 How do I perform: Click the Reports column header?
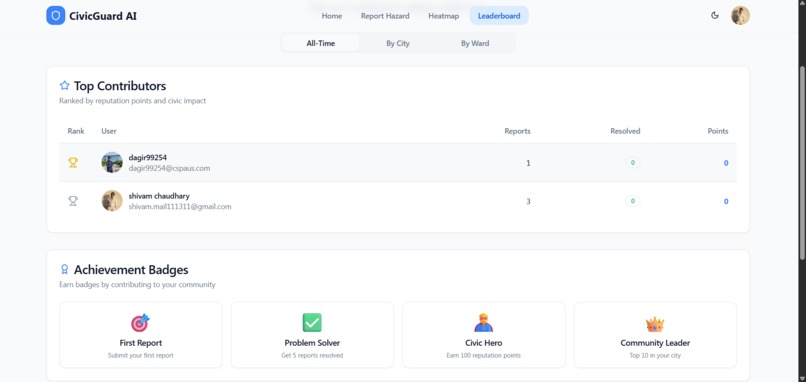coord(517,131)
